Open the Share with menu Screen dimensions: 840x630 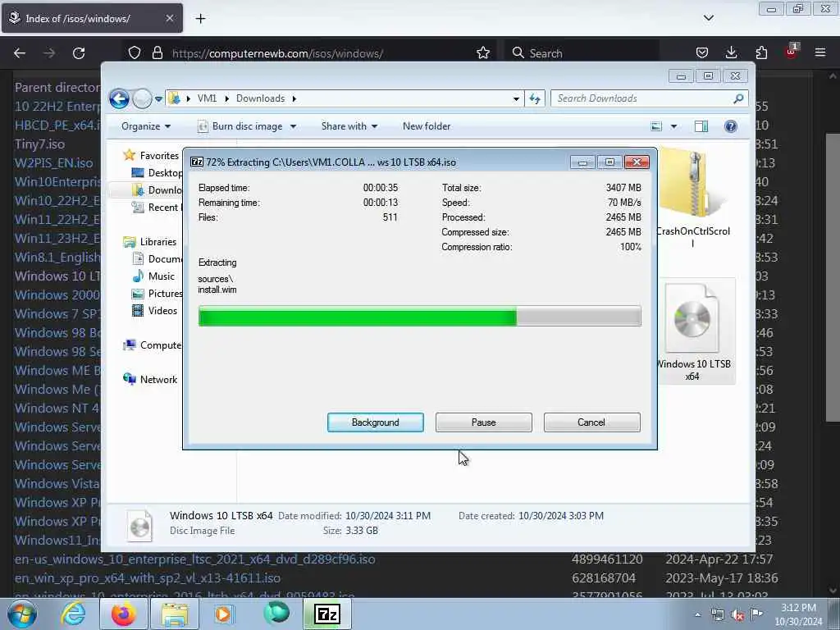tap(349, 126)
